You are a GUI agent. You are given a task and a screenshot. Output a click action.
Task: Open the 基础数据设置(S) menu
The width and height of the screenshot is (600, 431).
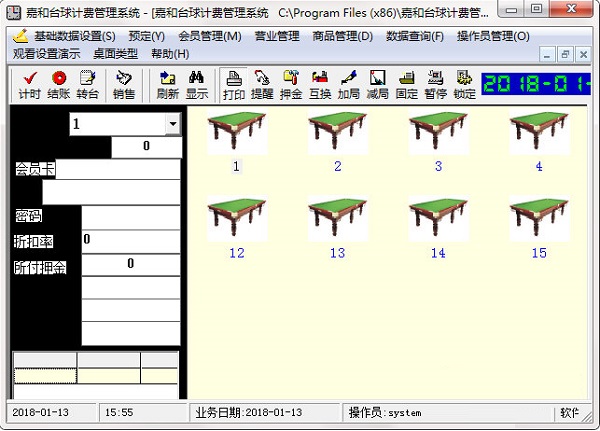click(75, 36)
